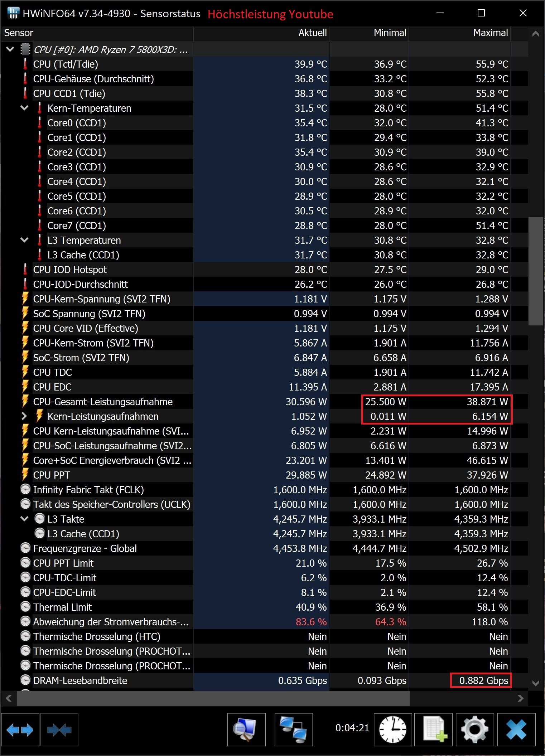This screenshot has height=756, width=545.
Task: Select the CPU CCD1 (Tdie) row
Action: coord(264,93)
